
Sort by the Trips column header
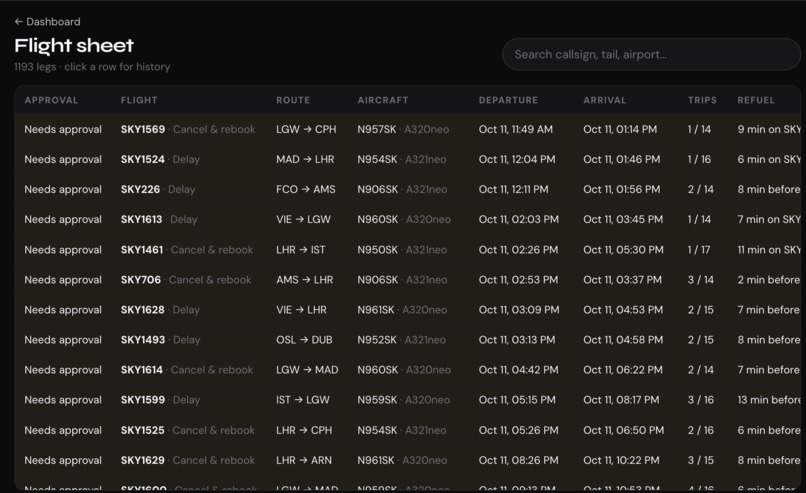(x=702, y=100)
